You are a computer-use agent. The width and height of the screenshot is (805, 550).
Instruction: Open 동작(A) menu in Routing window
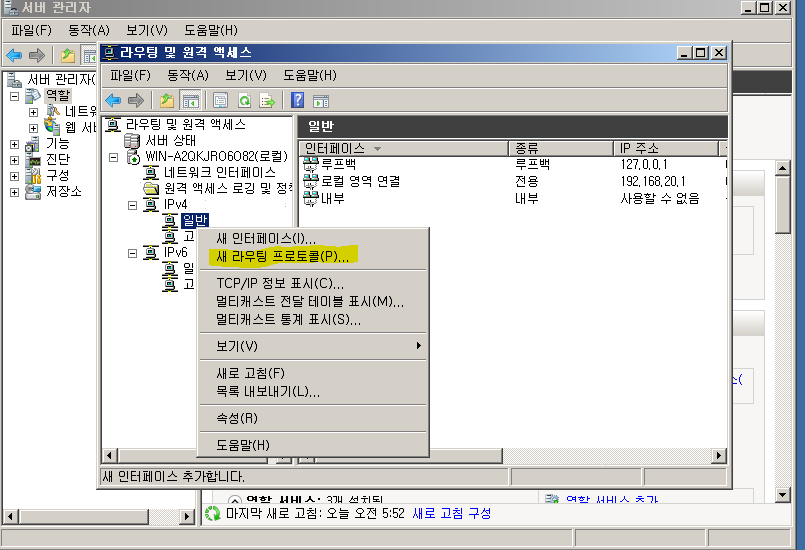[x=188, y=75]
